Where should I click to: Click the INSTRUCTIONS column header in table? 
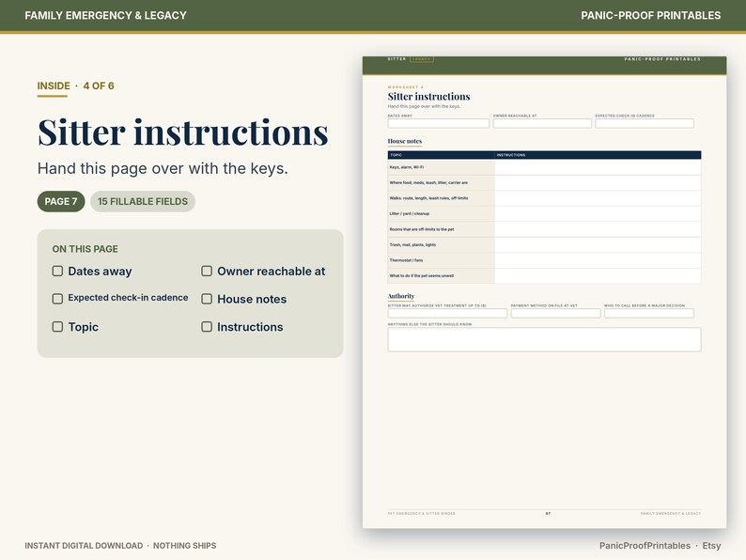tap(511, 155)
